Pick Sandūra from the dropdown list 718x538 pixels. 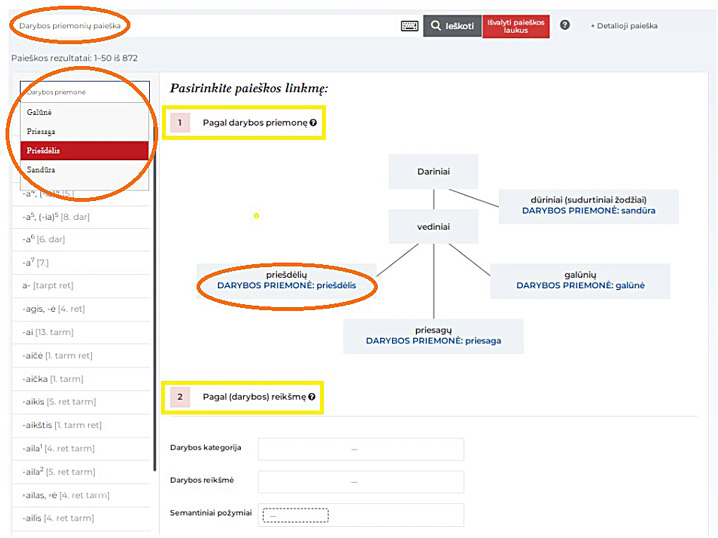point(40,169)
